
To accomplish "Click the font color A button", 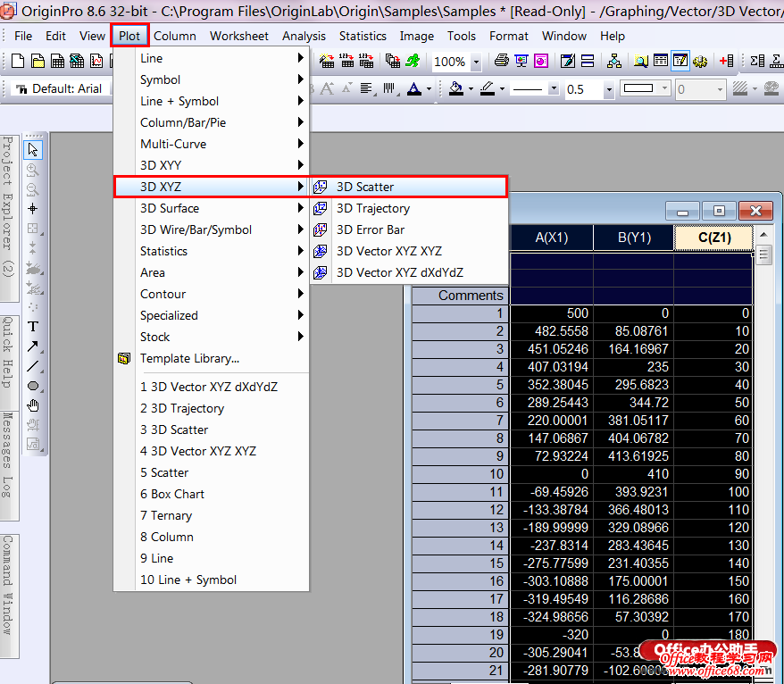I will 414,89.
